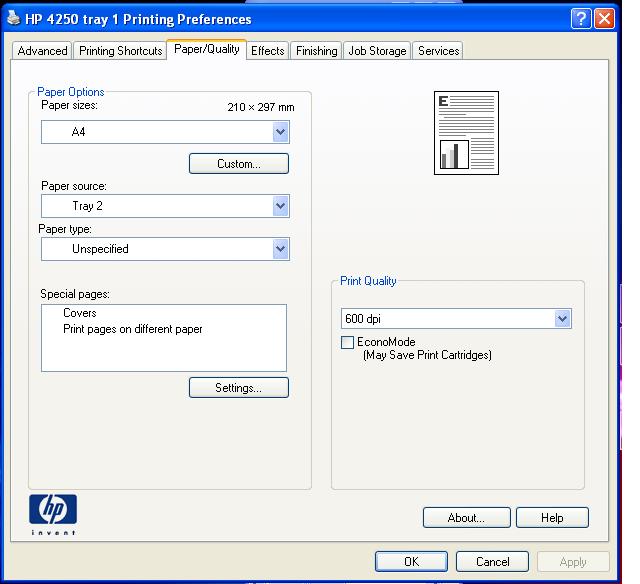Image resolution: width=640 pixels, height=584 pixels.
Task: Close the Printing Preferences dialog
Action: (x=604, y=19)
